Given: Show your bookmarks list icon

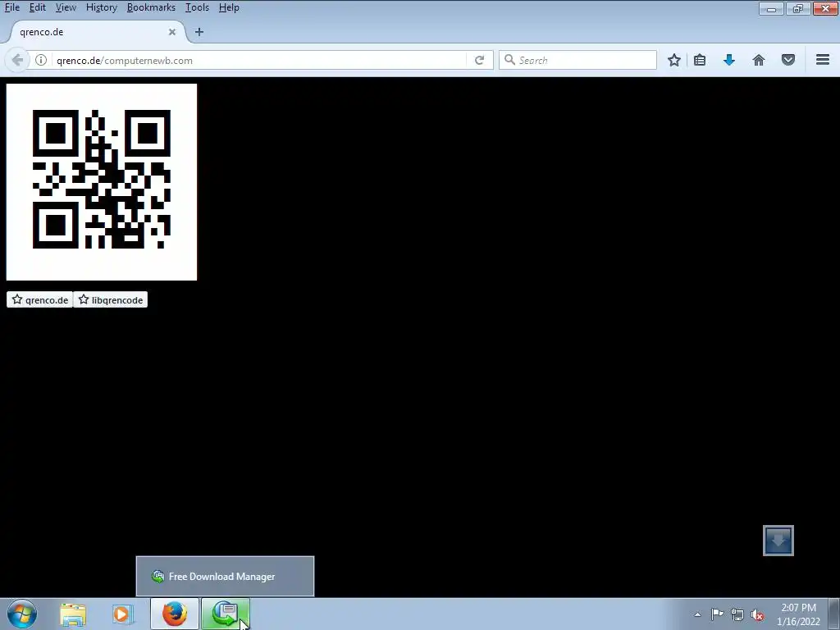Looking at the screenshot, I should click(x=700, y=60).
